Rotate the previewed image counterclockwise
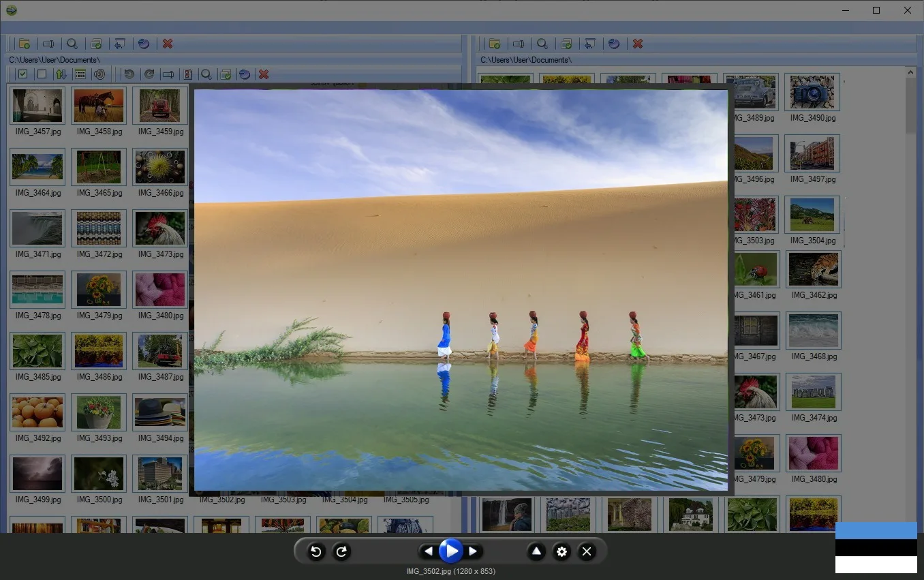 coord(316,551)
